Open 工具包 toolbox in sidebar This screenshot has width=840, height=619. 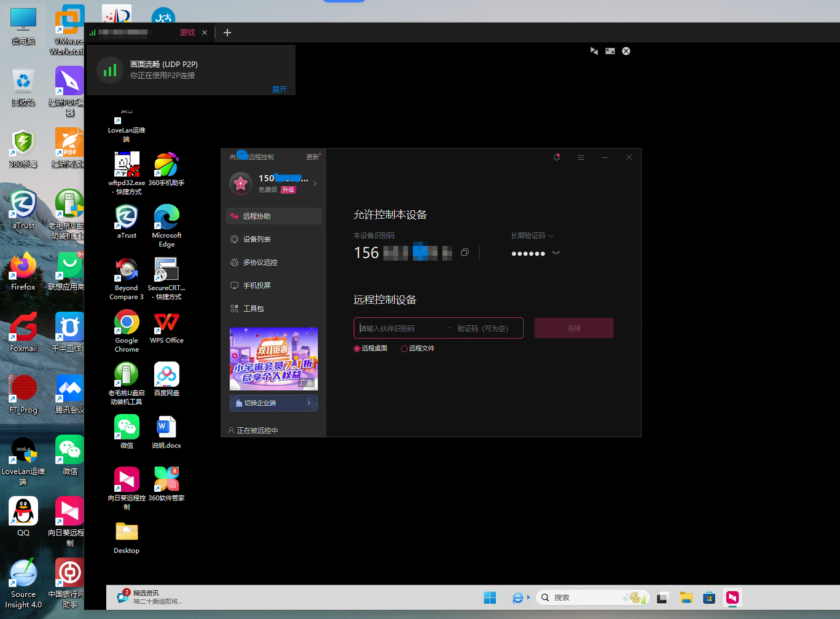coord(253,309)
